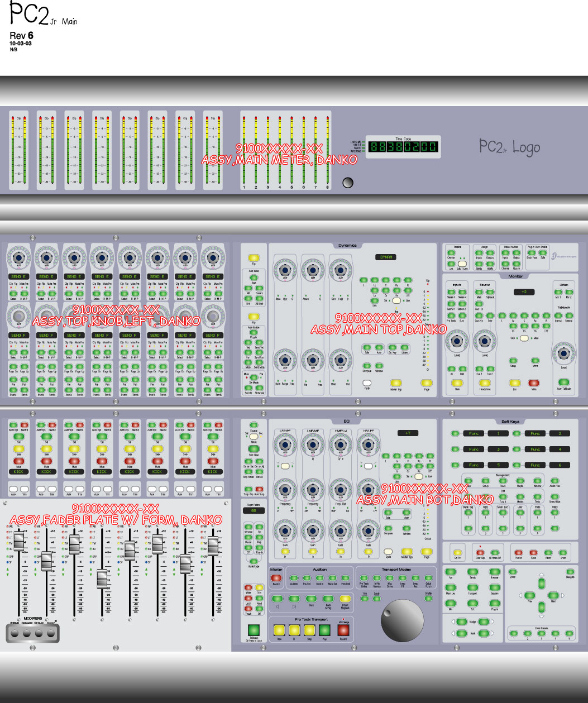Click the Setup button in Monitor section

pos(513,360)
